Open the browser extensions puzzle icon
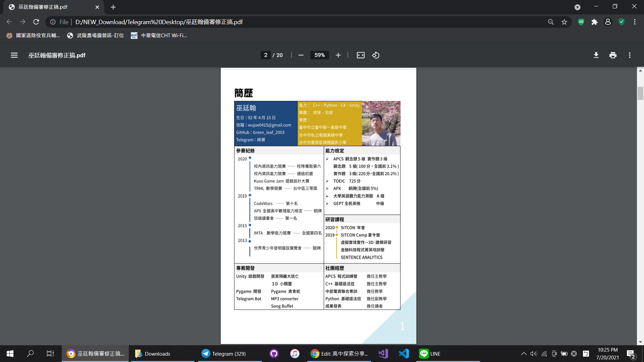This screenshot has height=362, width=644. [x=594, y=22]
